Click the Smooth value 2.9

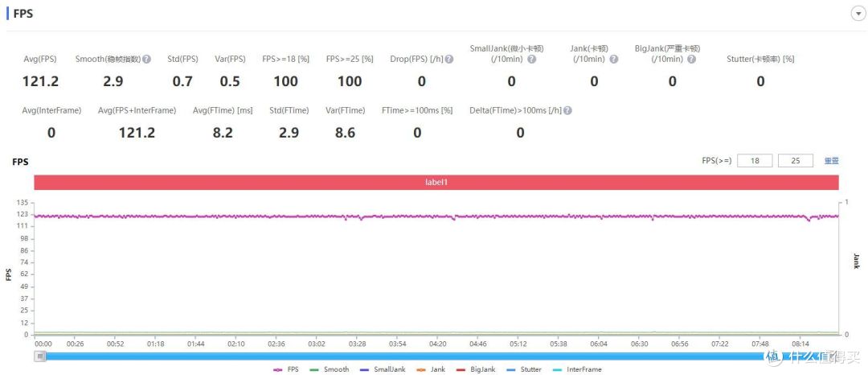(113, 82)
